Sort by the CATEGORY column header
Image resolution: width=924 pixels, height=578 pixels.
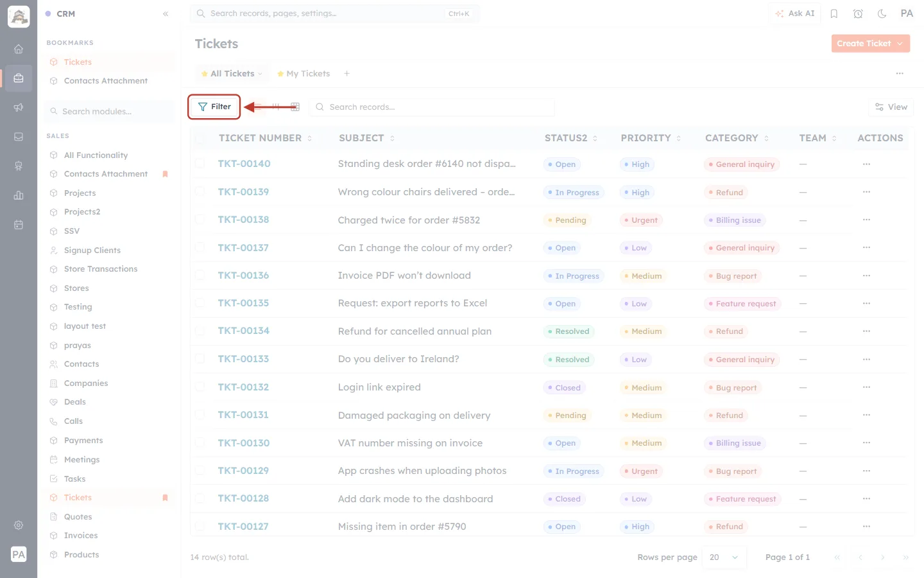(x=737, y=138)
